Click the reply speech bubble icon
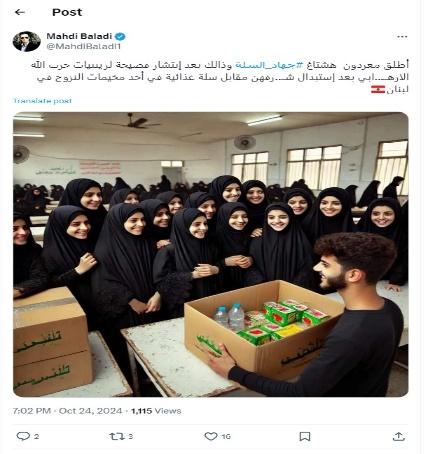Image resolution: width=435 pixels, height=454 pixels. point(23,436)
